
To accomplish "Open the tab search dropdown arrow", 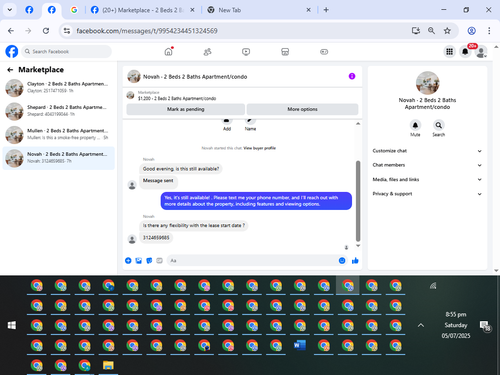I will tap(10, 10).
